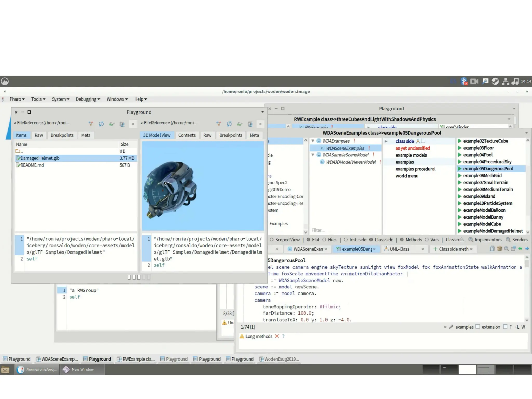Open the Windows dropdown menu
This screenshot has width=532, height=399.
click(117, 99)
